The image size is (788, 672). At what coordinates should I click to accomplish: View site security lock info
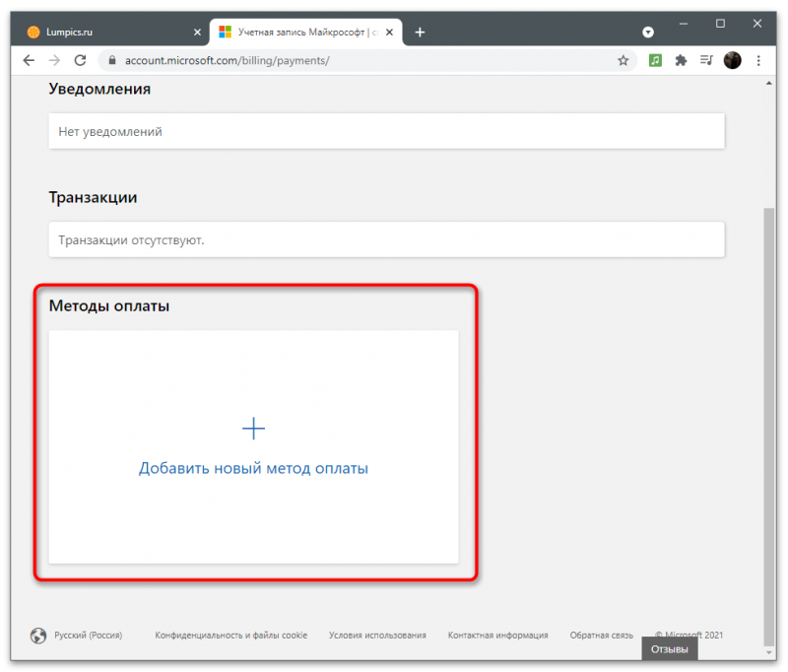click(112, 60)
